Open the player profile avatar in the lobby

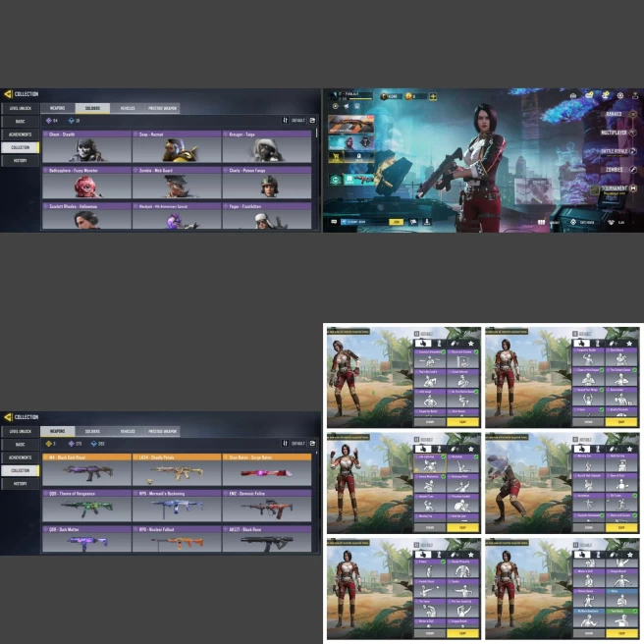(333, 96)
